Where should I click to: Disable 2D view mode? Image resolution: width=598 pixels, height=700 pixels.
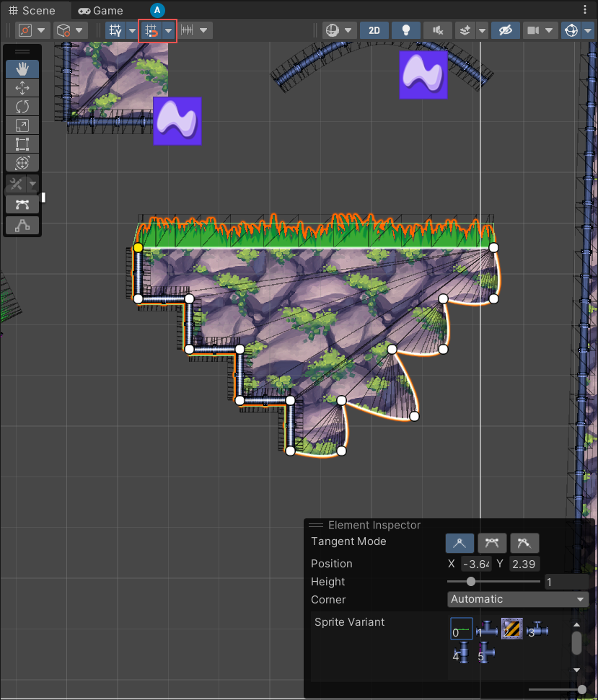(374, 30)
